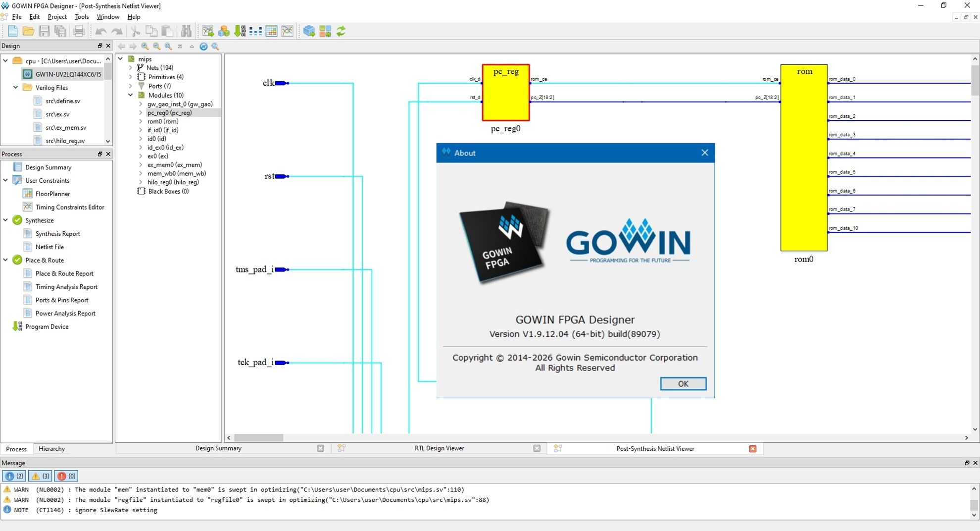Select Program Device in Process panel
This screenshot has height=531, width=980.
[x=47, y=326]
